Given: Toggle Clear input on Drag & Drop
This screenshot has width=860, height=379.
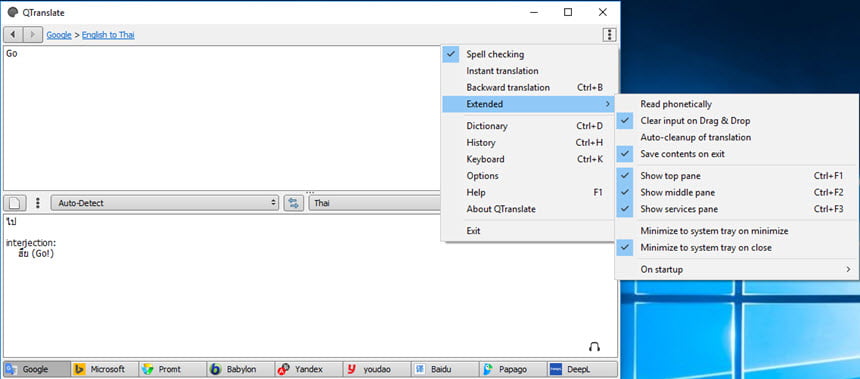Looking at the screenshot, I should pyautogui.click(x=737, y=121).
